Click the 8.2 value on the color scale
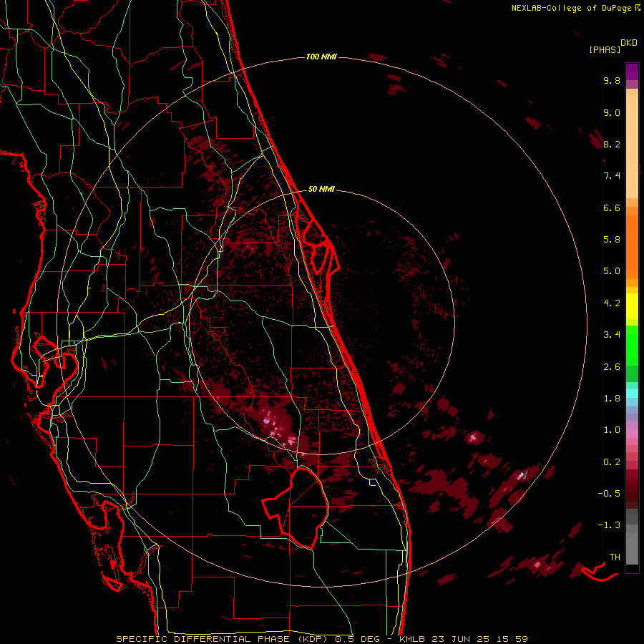This screenshot has height=644, width=644. point(612,145)
